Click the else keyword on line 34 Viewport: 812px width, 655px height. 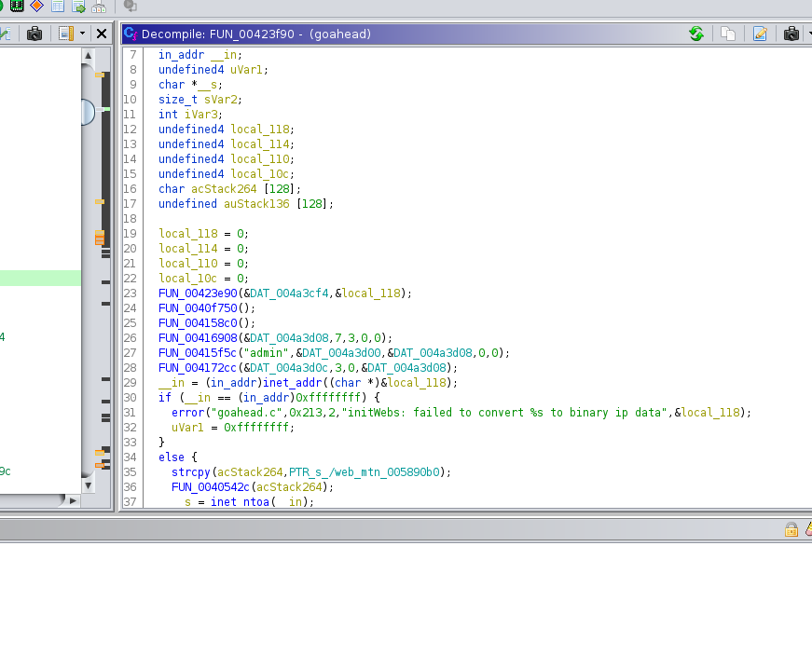point(172,457)
